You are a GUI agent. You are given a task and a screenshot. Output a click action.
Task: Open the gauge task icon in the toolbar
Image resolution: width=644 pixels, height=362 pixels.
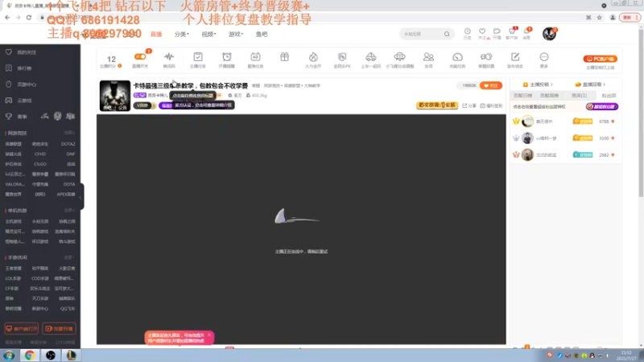pyautogui.click(x=457, y=57)
